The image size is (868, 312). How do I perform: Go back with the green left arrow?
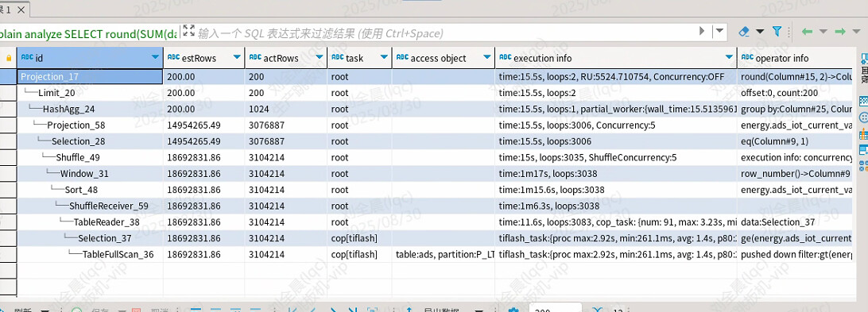point(807,32)
